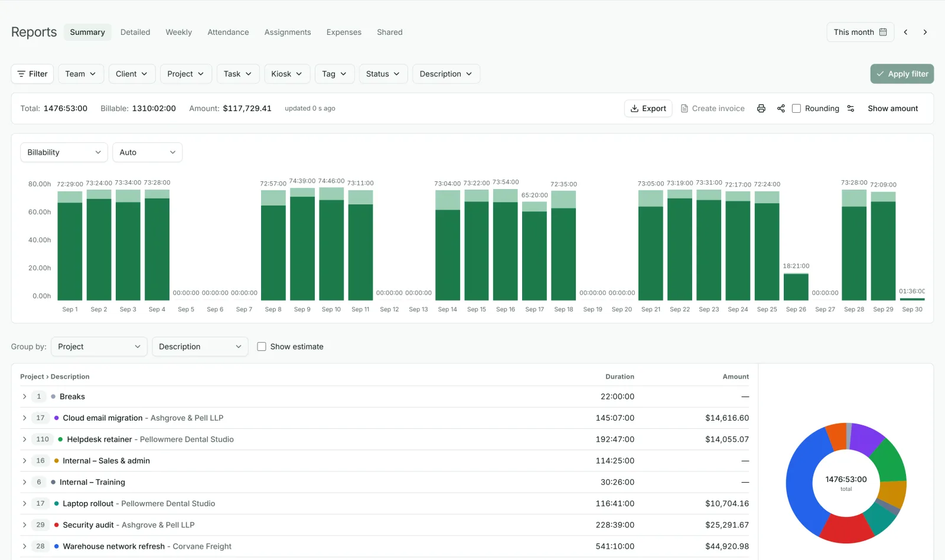Go to next month arrow
945x560 pixels.
tap(925, 32)
